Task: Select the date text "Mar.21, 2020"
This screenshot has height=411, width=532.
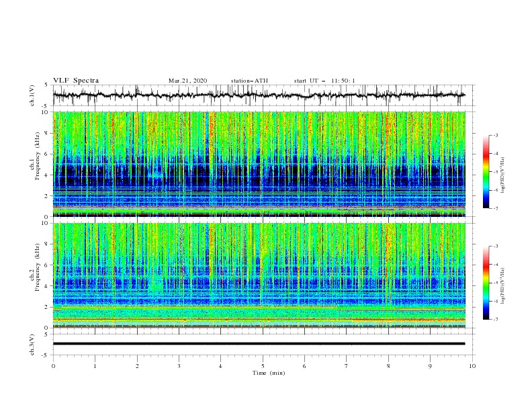Action: 187,81
